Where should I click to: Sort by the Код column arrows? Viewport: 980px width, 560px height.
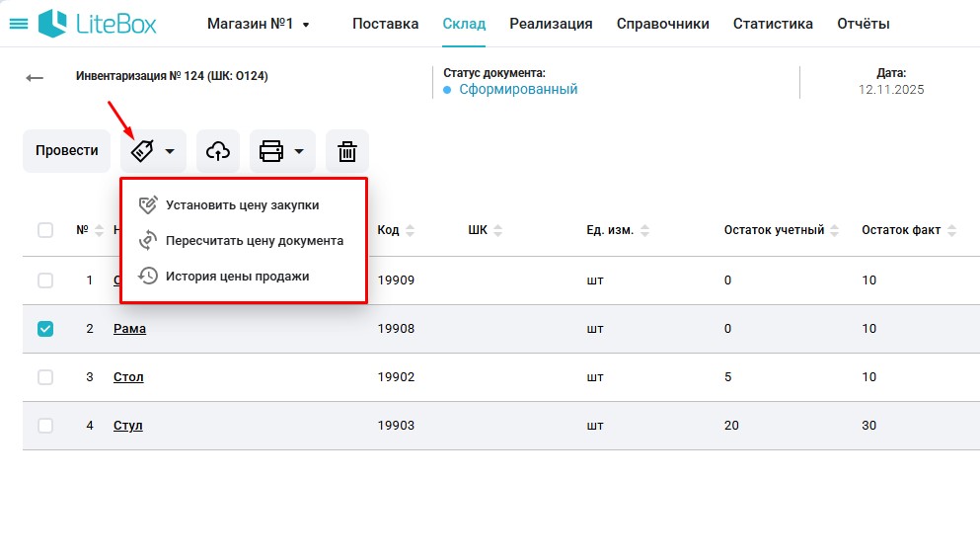tap(410, 230)
